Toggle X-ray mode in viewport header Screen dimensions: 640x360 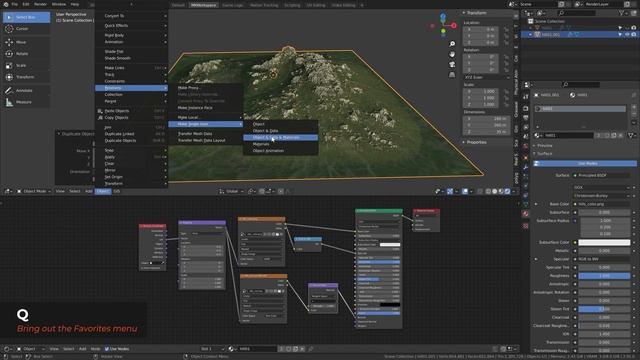tap(480, 191)
